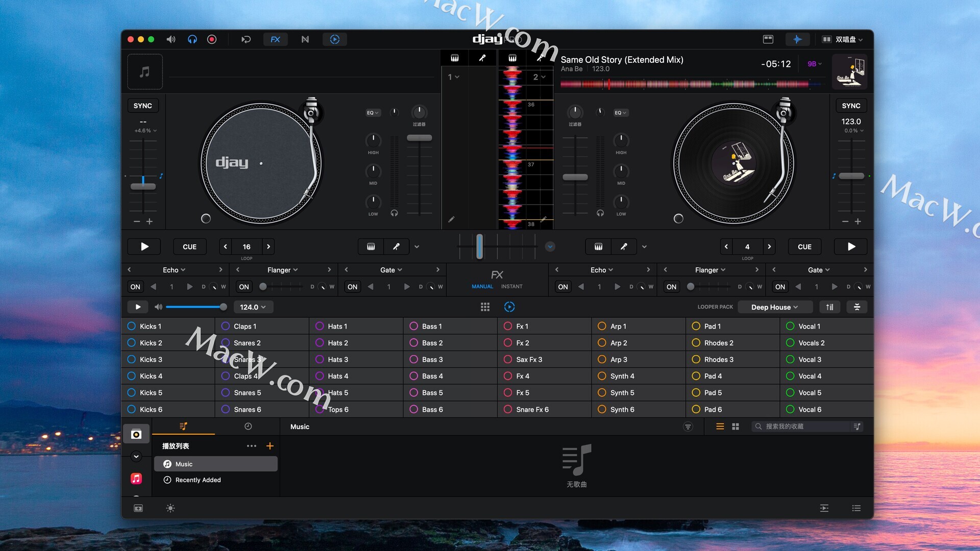
Task: Click the automix queue icon in bottom bar
Action: (x=824, y=508)
